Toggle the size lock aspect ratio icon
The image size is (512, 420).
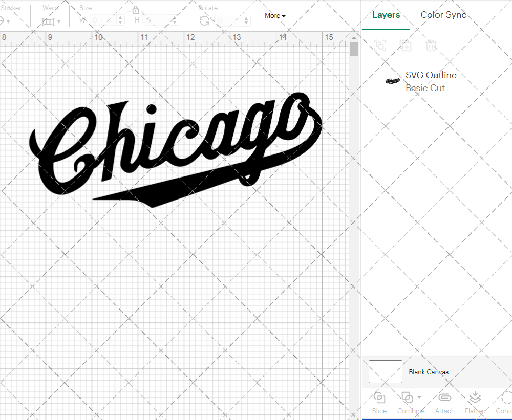[x=136, y=10]
